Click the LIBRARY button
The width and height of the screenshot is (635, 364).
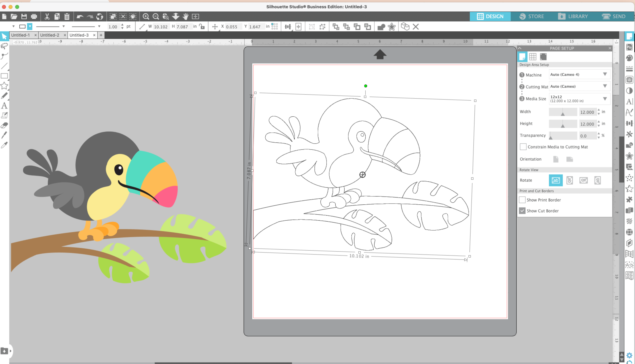coord(573,16)
